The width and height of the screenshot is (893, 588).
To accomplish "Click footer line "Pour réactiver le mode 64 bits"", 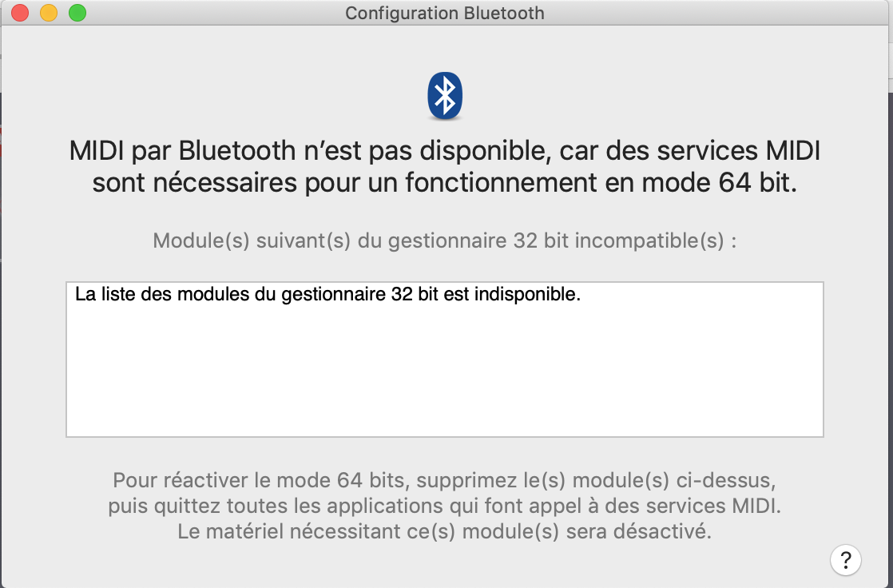I will coord(264,481).
